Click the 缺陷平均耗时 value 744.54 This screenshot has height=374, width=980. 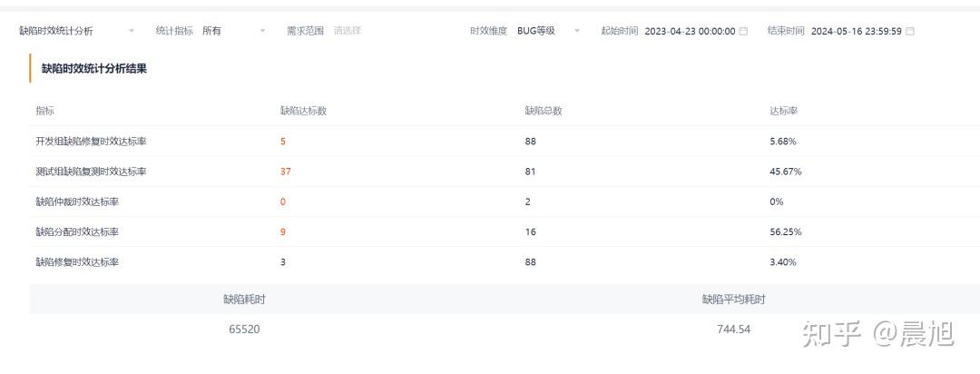(733, 329)
